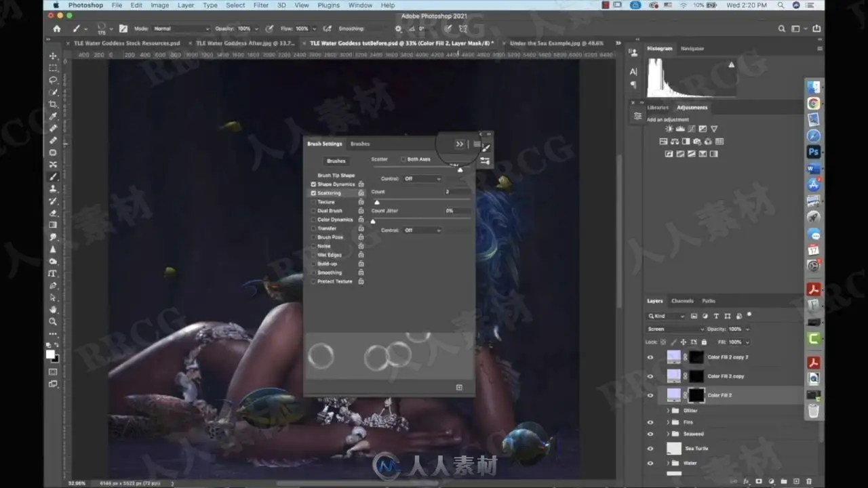Uncheck the Shape Dynamics checkbox
This screenshot has height=488, width=868.
coord(313,184)
